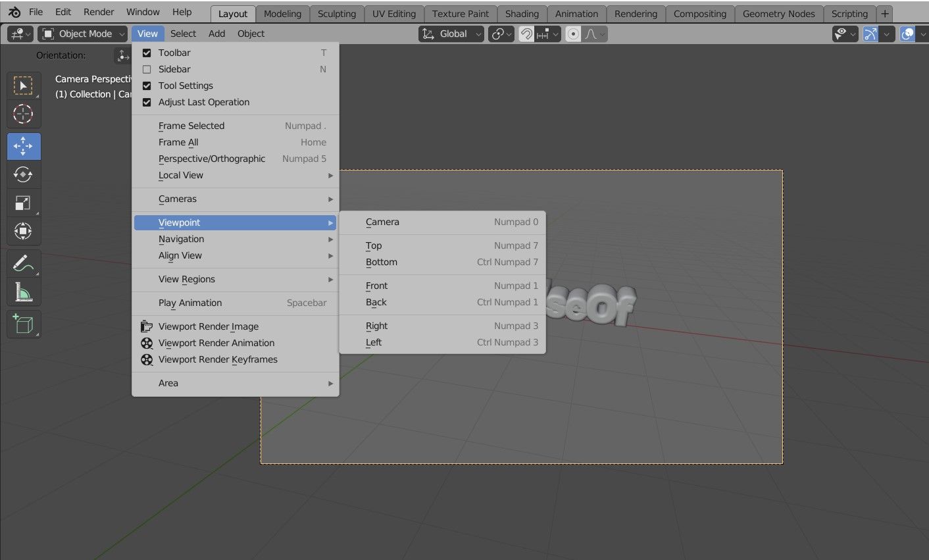Toggle the Toolbar checkbox
The height and width of the screenshot is (560, 929).
147,53
